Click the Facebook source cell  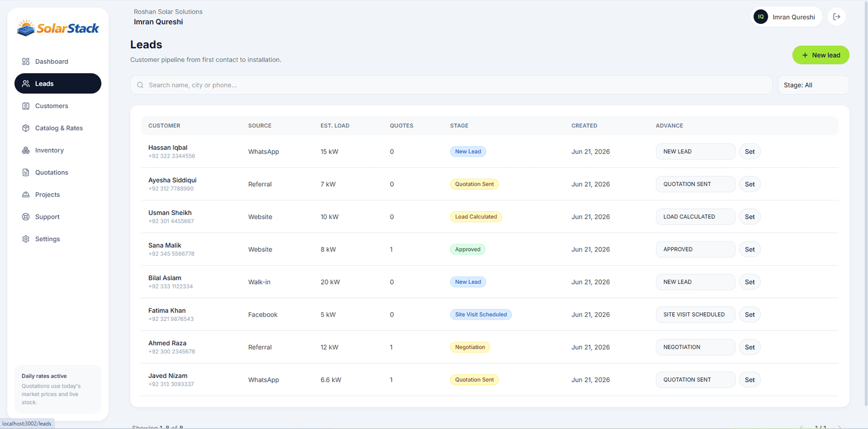[263, 314]
